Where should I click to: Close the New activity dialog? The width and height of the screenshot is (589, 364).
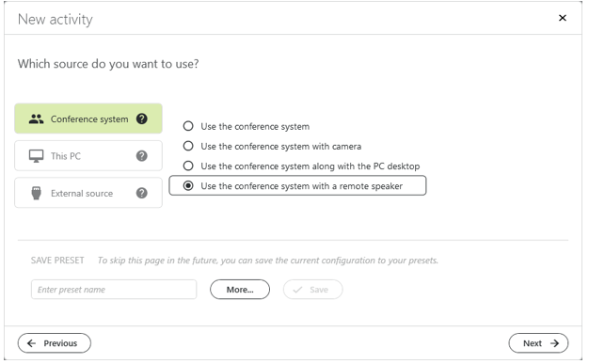pos(563,18)
